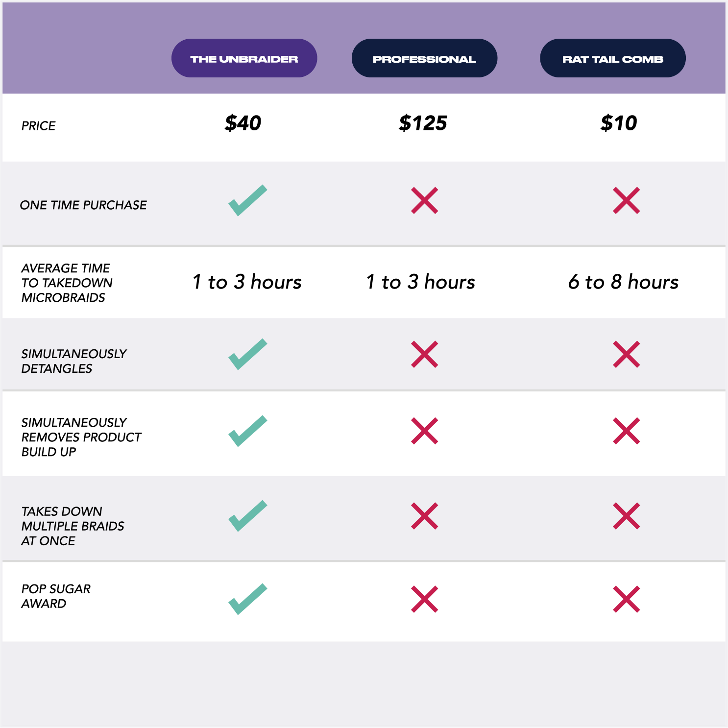Click Unbraider's One Time Purchase checkmark
This screenshot has width=728, height=728.
[247, 200]
